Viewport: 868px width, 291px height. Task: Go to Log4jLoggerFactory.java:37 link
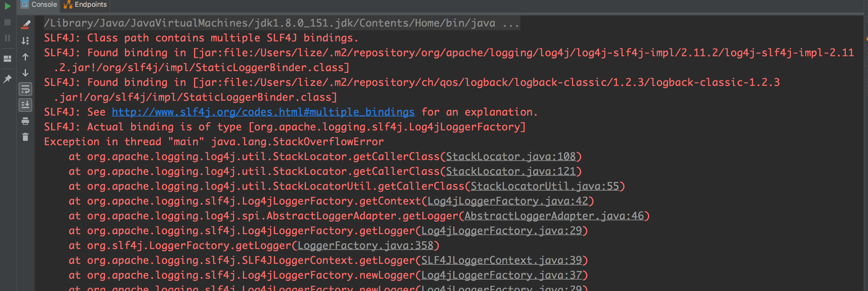pos(502,275)
